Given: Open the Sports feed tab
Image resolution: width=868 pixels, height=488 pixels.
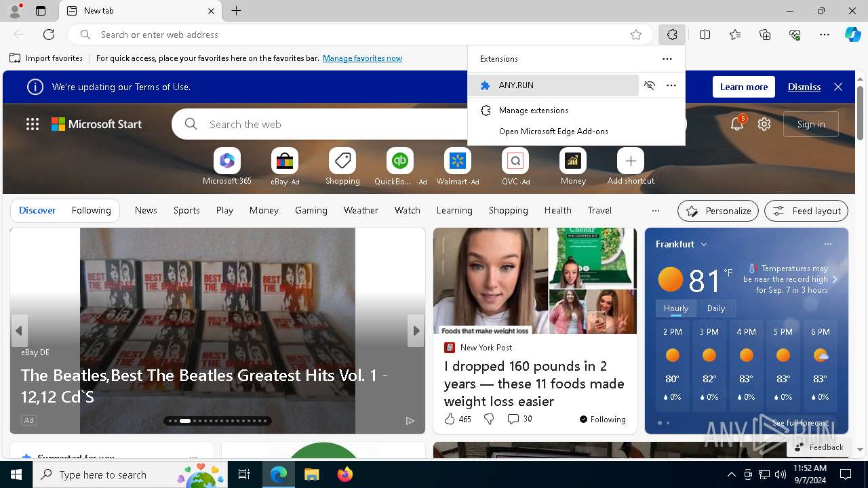Looking at the screenshot, I should (186, 210).
